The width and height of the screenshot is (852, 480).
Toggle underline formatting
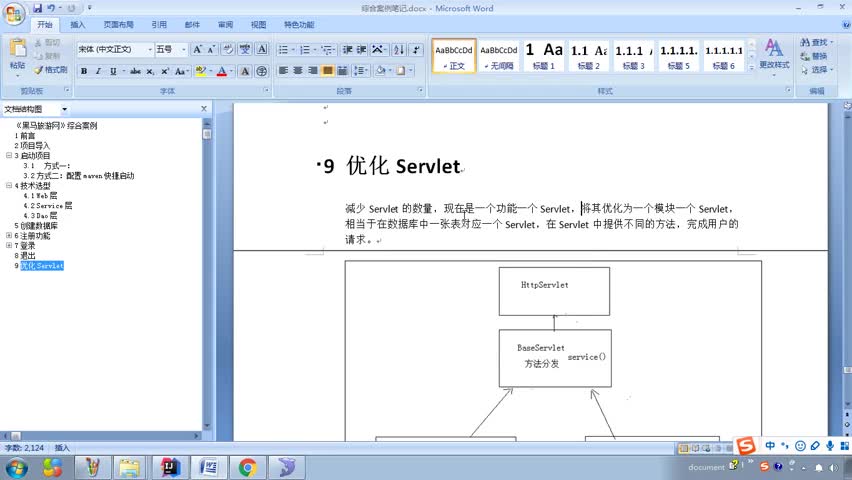point(113,71)
